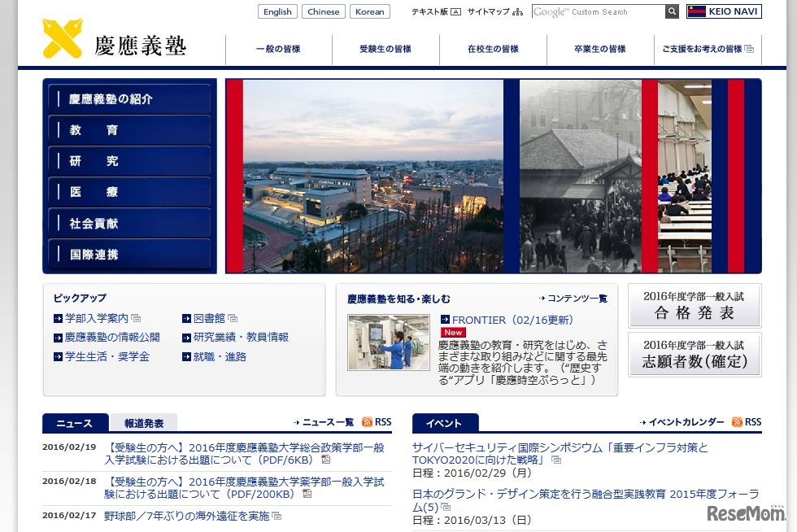
Task: Switch the site to English
Action: click(277, 11)
